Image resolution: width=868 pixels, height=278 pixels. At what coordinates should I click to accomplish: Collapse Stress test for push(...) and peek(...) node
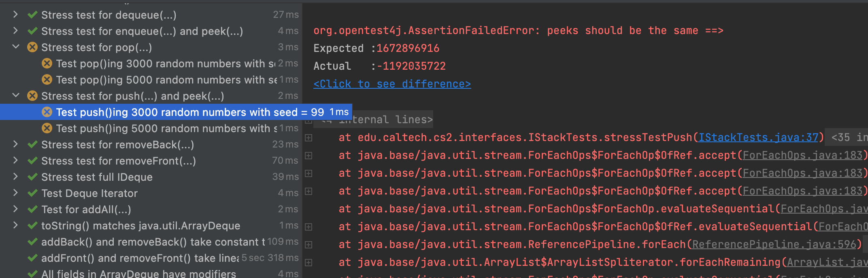15,96
